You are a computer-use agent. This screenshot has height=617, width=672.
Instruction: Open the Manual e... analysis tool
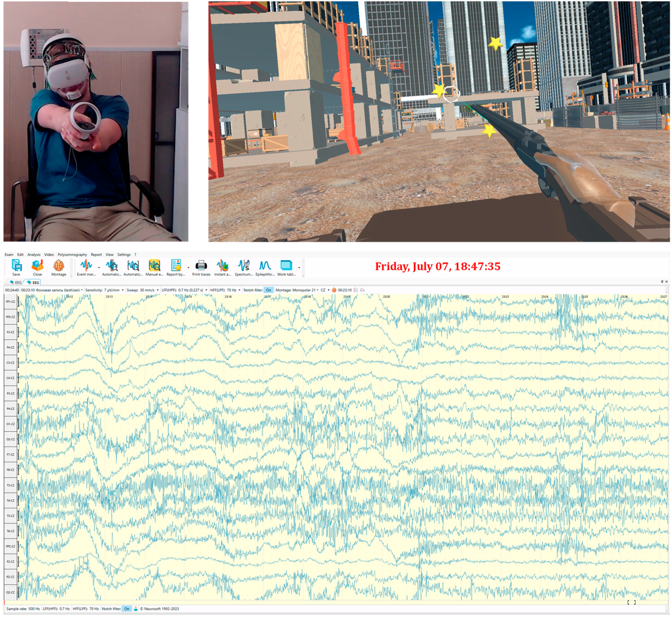[x=154, y=266]
